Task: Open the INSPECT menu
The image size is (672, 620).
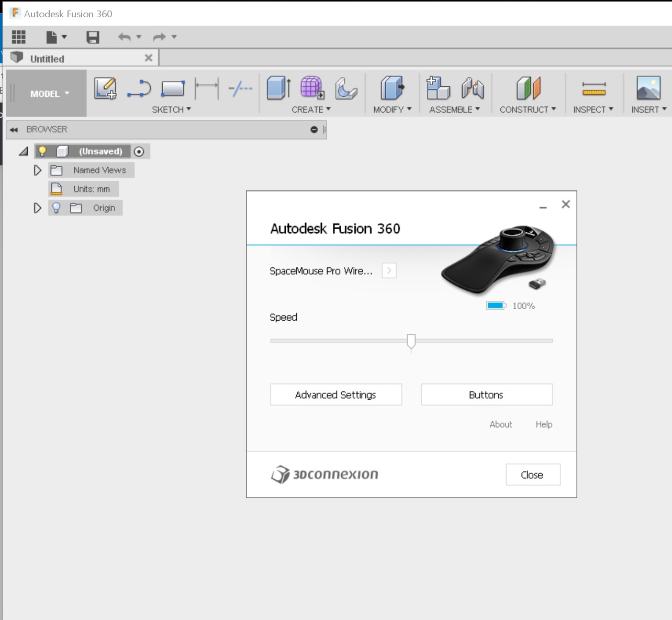Action: [593, 109]
